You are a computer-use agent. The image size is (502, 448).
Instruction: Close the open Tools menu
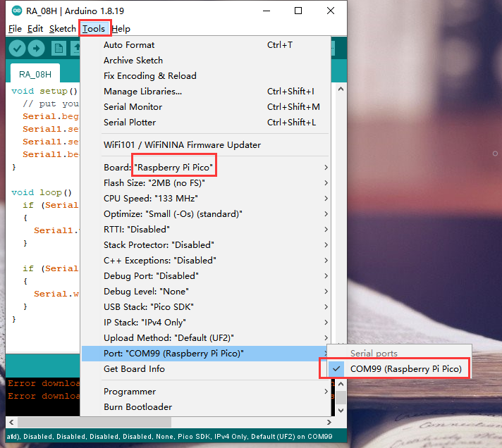coord(94,29)
